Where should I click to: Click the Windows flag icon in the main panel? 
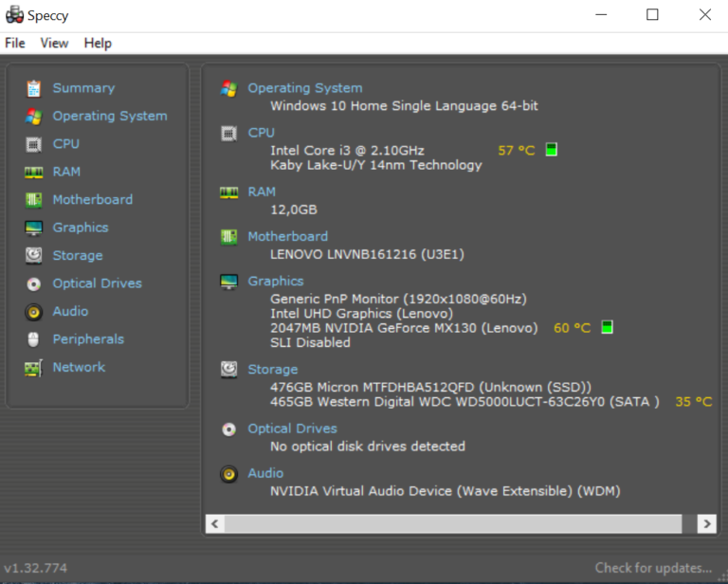tap(228, 88)
